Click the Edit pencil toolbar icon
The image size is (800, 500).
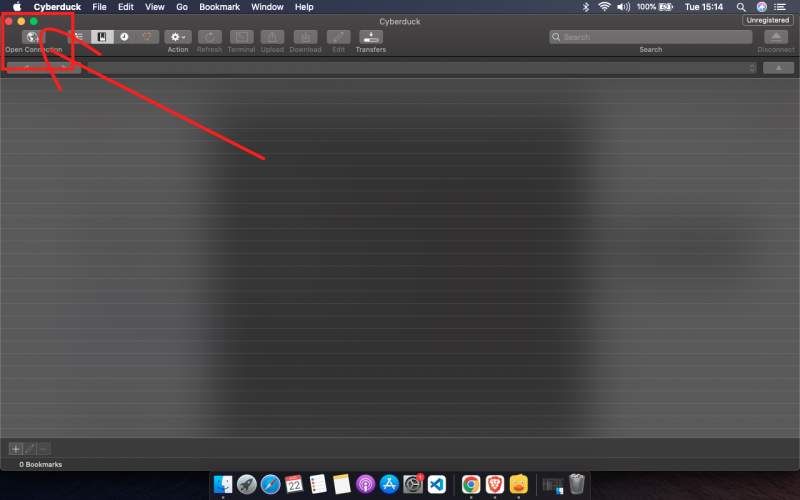tap(338, 37)
